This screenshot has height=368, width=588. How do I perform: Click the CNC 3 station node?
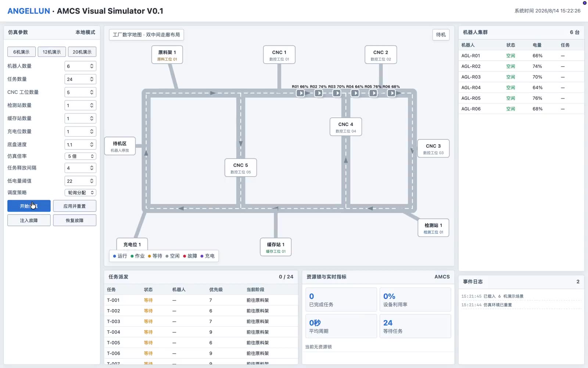[433, 148]
